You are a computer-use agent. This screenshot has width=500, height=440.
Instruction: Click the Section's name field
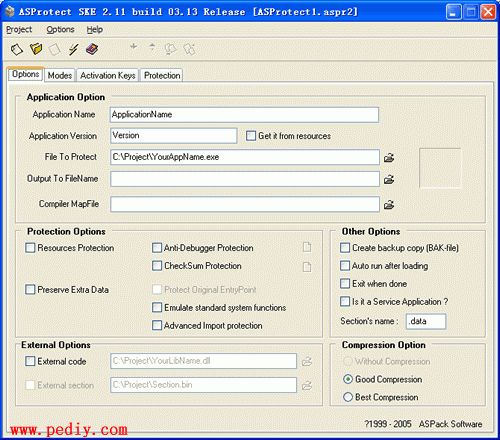click(426, 321)
